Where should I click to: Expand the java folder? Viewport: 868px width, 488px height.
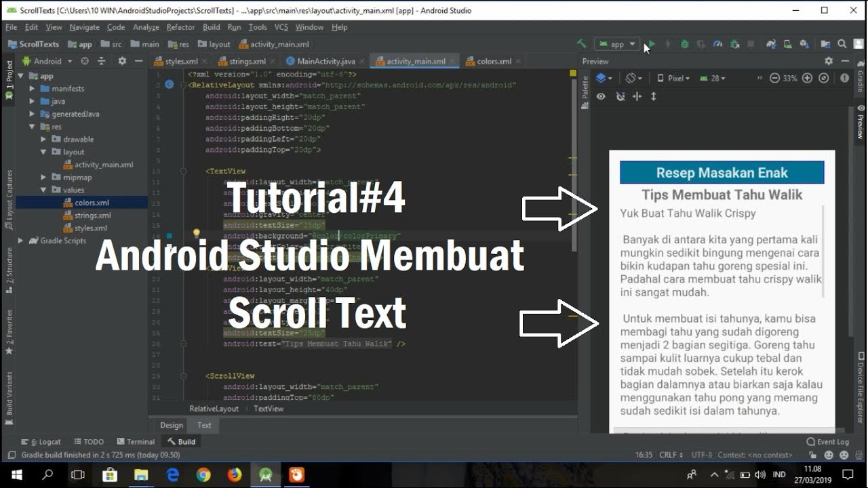point(32,102)
